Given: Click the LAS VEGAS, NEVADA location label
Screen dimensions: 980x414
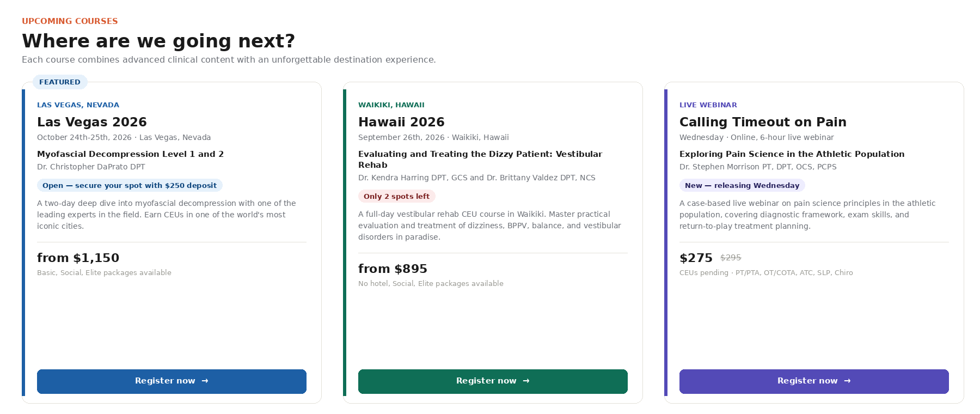Looking at the screenshot, I should click(78, 105).
